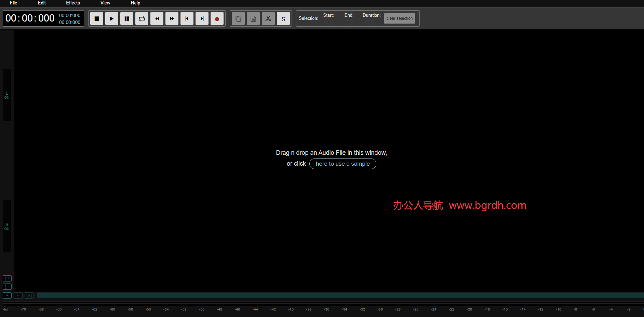This screenshot has height=317, width=644.
Task: Open the Effects menu
Action: [72, 3]
